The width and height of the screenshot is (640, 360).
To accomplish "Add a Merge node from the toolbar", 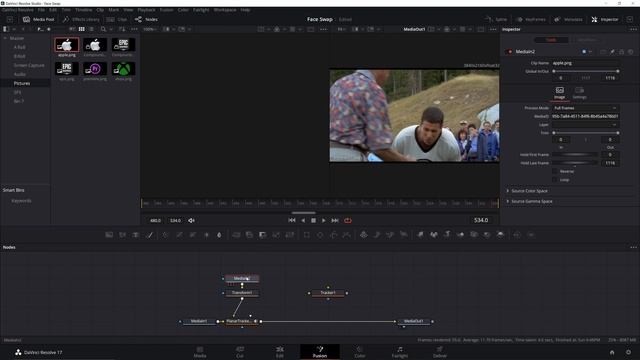I will pyautogui.click(x=236, y=235).
